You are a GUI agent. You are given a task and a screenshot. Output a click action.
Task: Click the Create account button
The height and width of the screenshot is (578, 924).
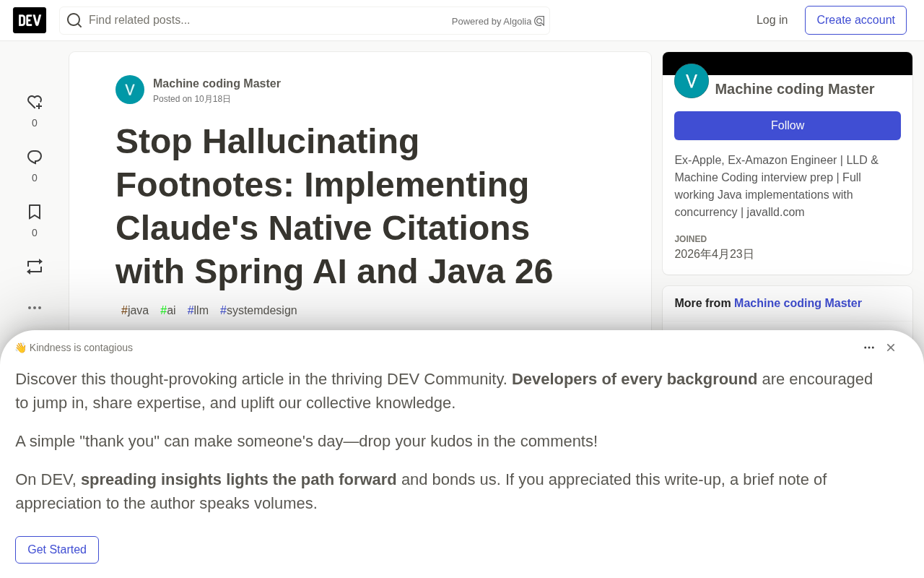coord(855,20)
